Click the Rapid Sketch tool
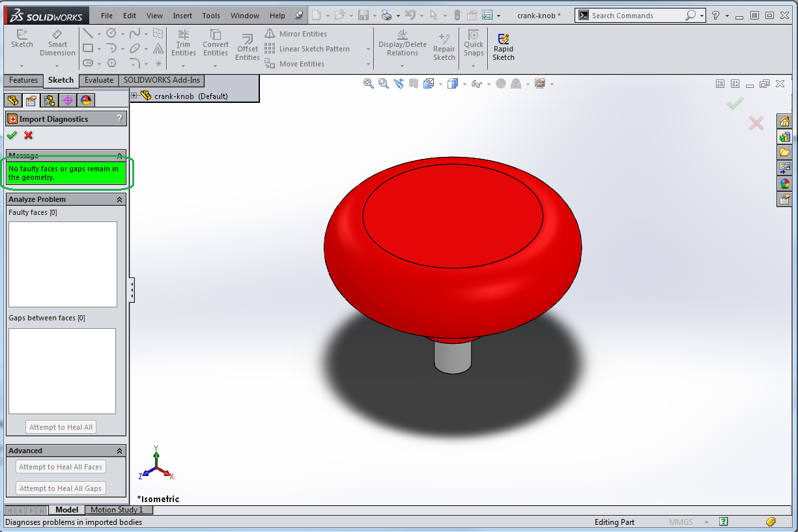 coord(503,47)
